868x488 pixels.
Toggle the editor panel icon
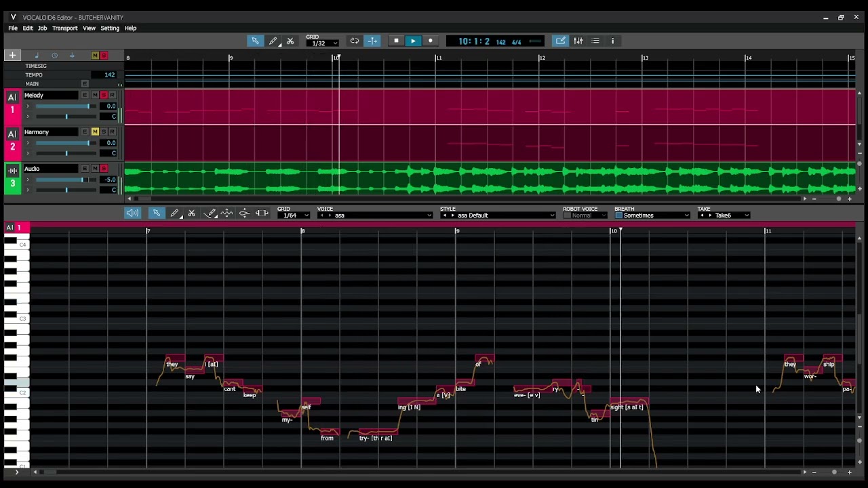(560, 41)
